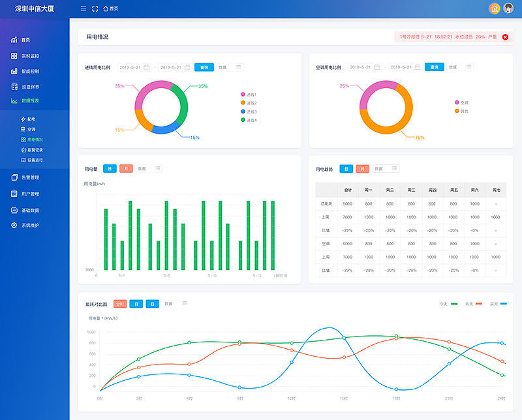The width and height of the screenshot is (522, 420).
Task: Toggle 进线3 legend item
Action: [249, 112]
